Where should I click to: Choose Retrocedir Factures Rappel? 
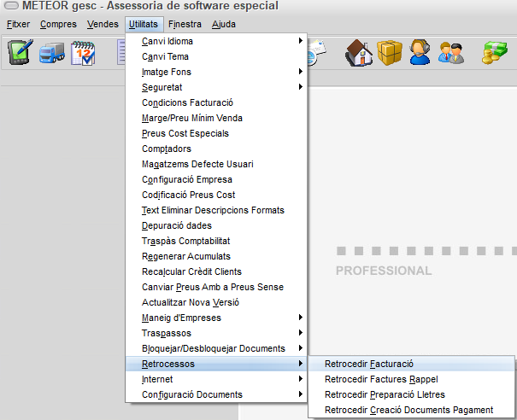tap(412, 380)
